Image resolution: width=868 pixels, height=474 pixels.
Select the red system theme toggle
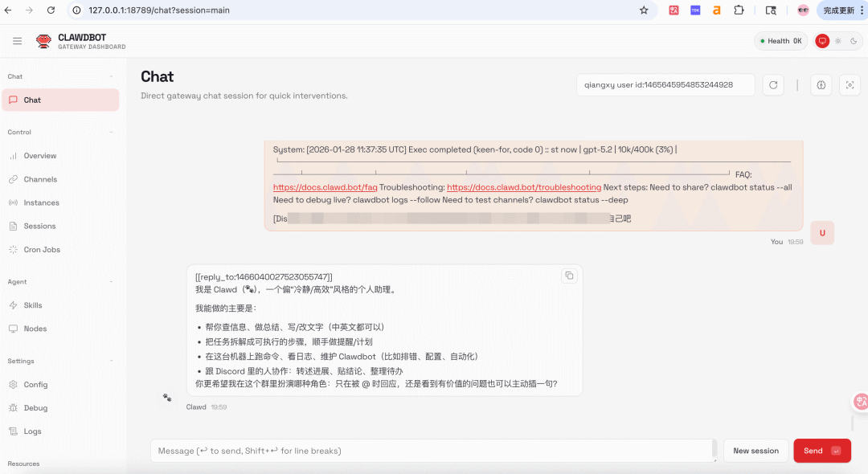tap(821, 40)
